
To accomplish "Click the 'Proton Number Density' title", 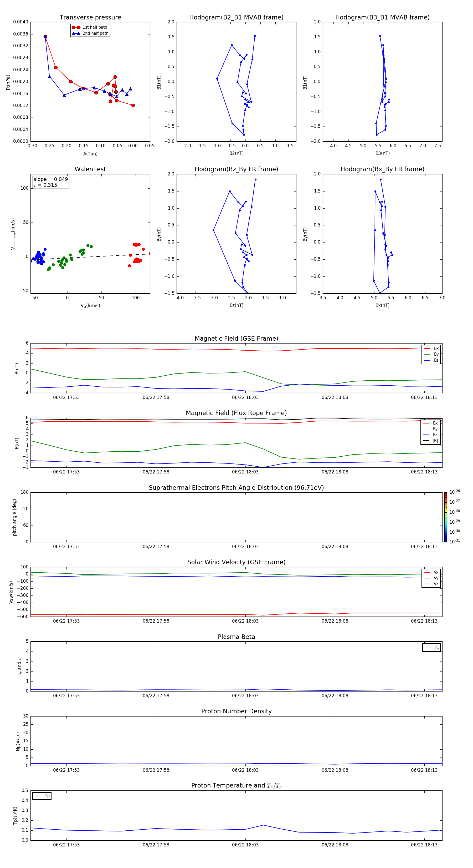I will [236, 711].
